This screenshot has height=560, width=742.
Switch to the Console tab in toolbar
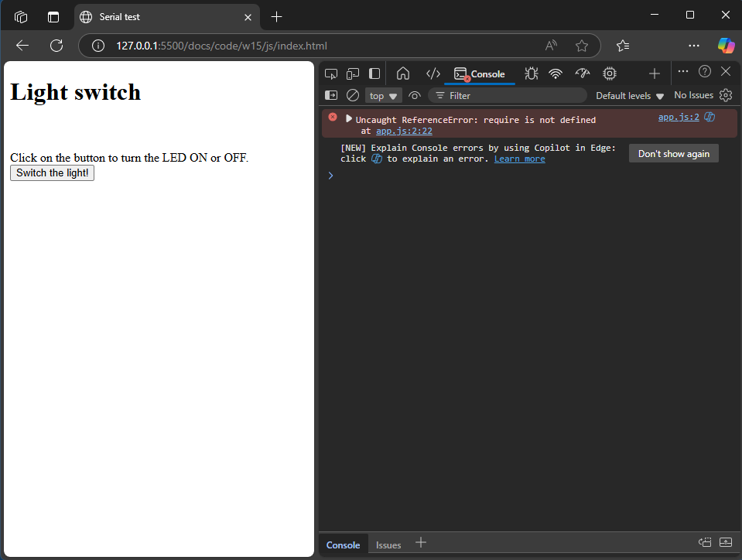pos(480,74)
